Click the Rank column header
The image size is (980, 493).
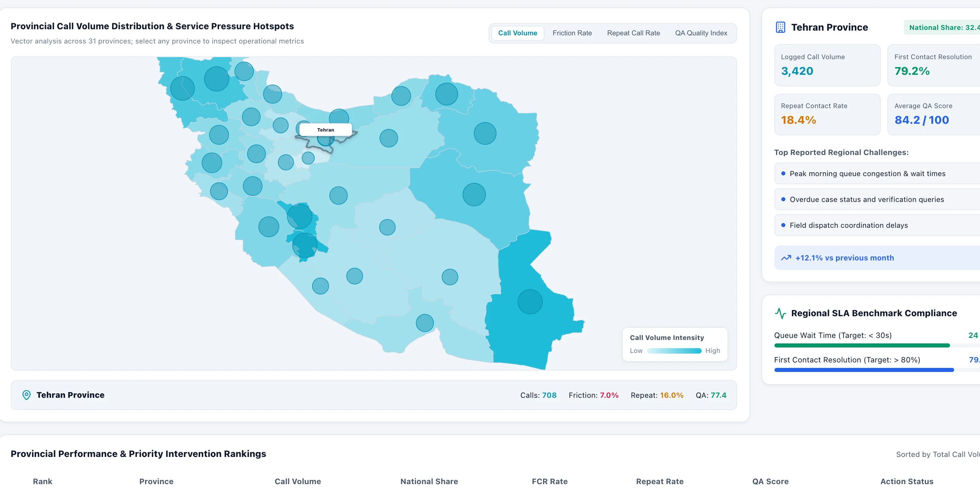tap(43, 481)
